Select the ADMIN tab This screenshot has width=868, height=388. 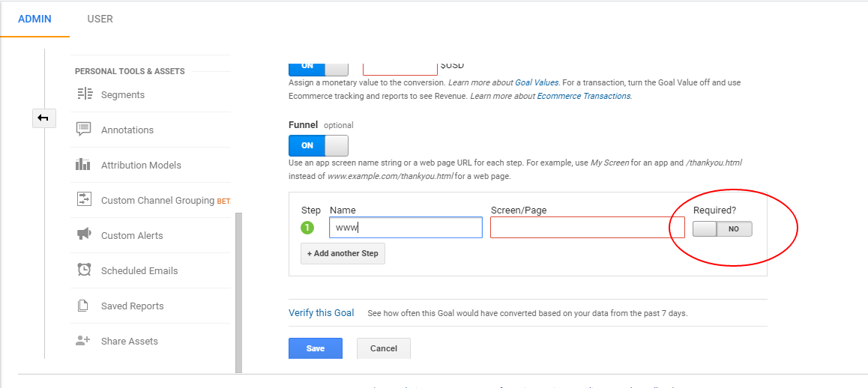coord(34,19)
